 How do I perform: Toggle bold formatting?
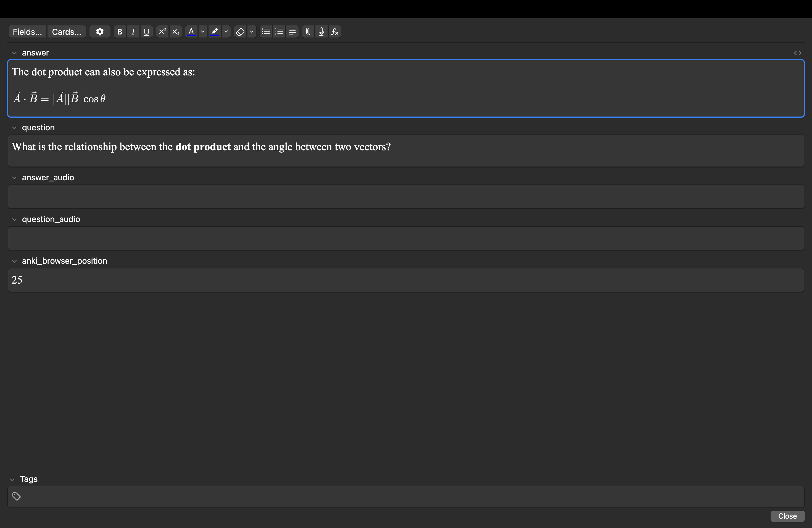point(119,32)
